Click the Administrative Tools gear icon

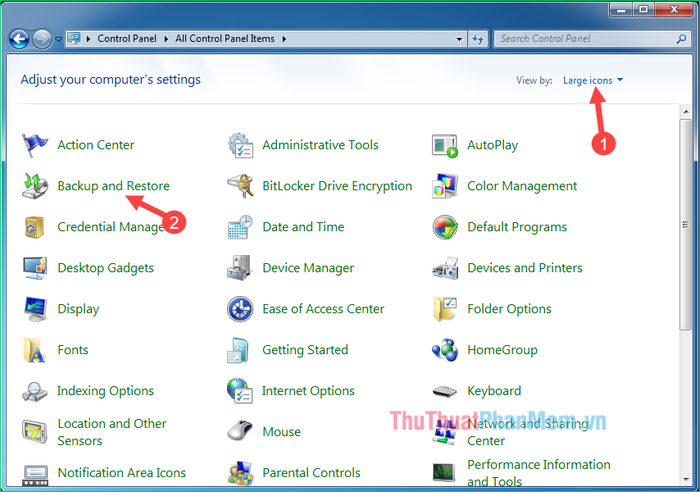coord(240,145)
